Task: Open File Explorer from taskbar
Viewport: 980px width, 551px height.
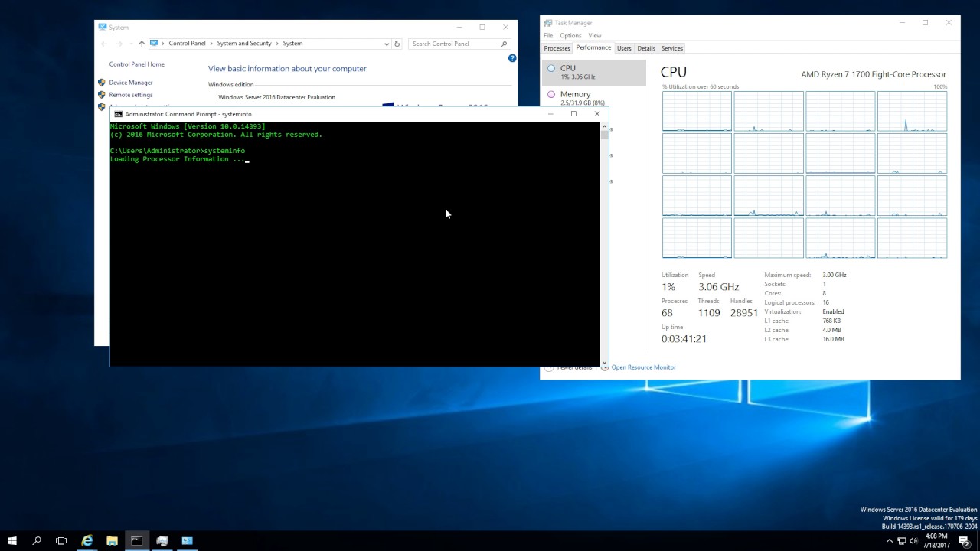Action: click(x=112, y=540)
